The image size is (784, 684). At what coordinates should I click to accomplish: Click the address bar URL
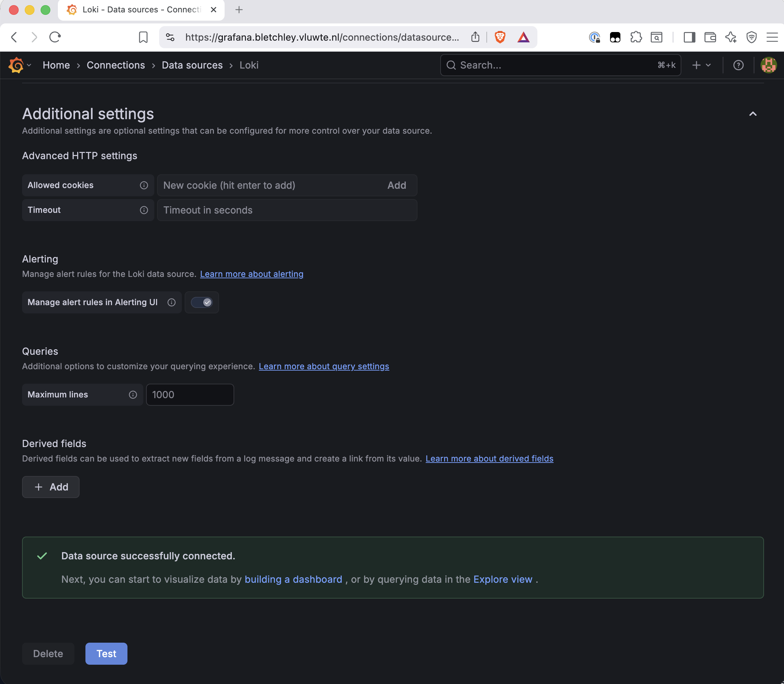pos(322,38)
